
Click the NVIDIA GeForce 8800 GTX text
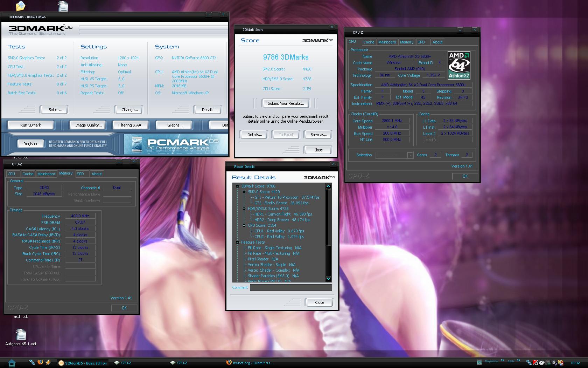click(194, 58)
